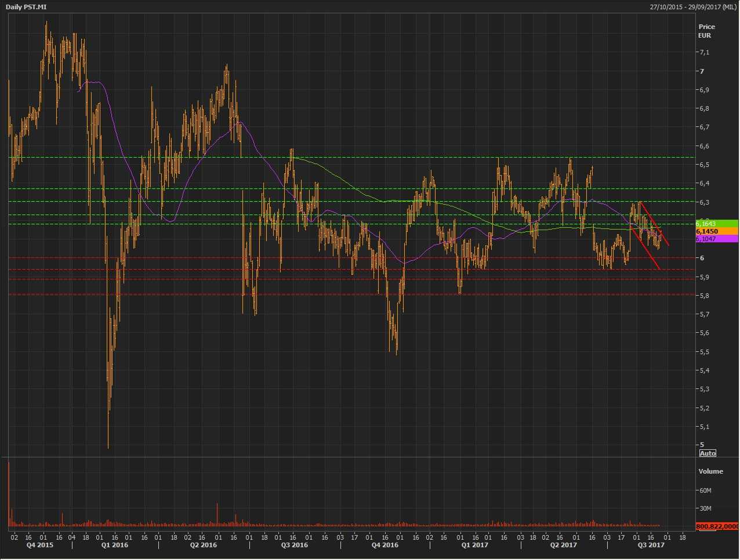Click the Auto scale button
740x560 pixels.
point(708,453)
